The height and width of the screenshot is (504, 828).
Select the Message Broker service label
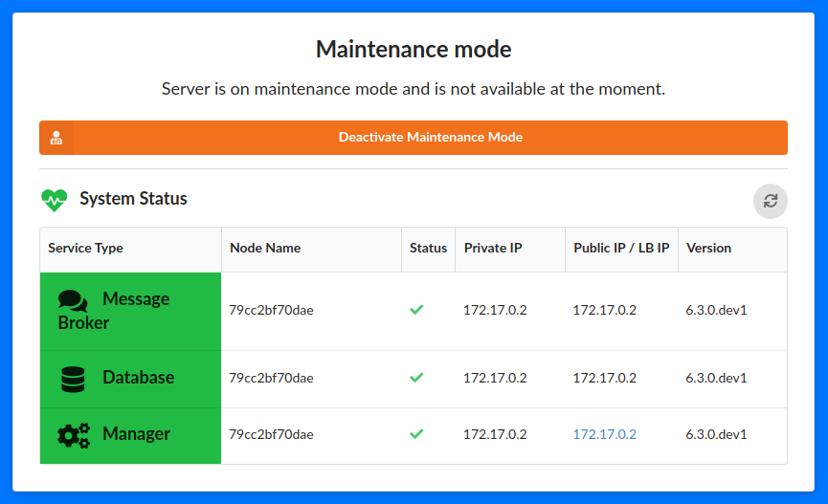click(114, 311)
